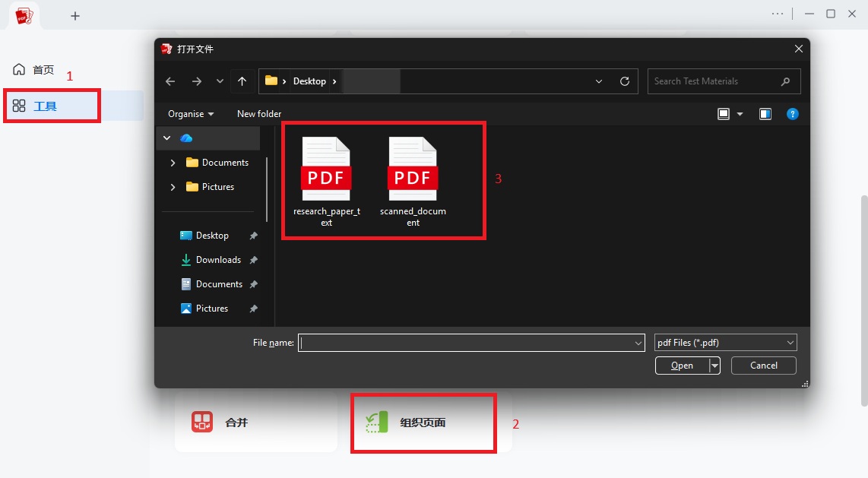Click the search magnifier icon

coord(785,81)
